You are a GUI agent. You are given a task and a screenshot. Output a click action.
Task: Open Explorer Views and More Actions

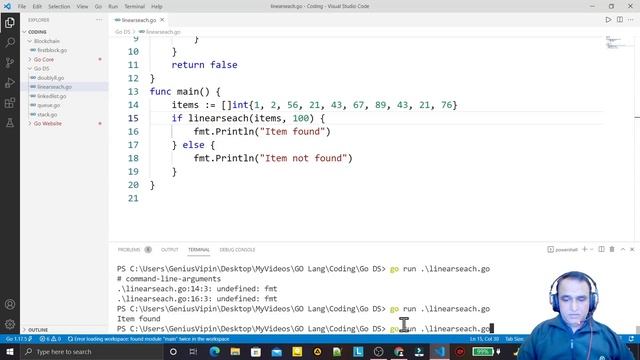99,20
